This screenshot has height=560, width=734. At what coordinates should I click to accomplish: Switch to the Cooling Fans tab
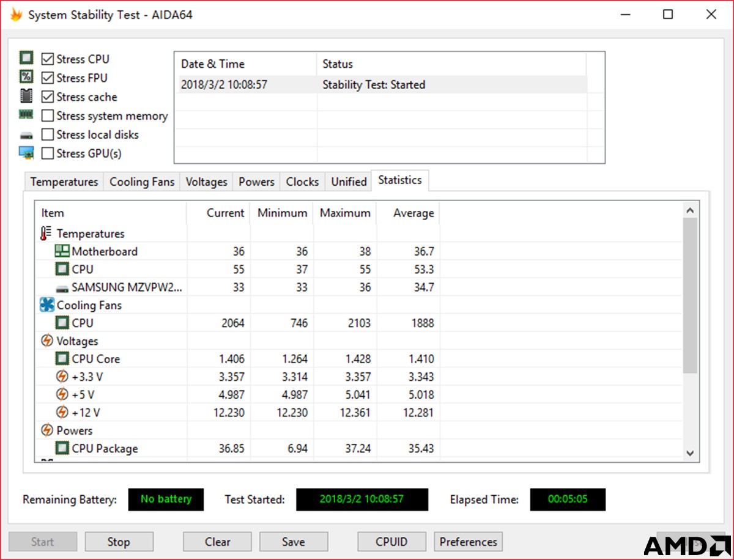click(142, 182)
